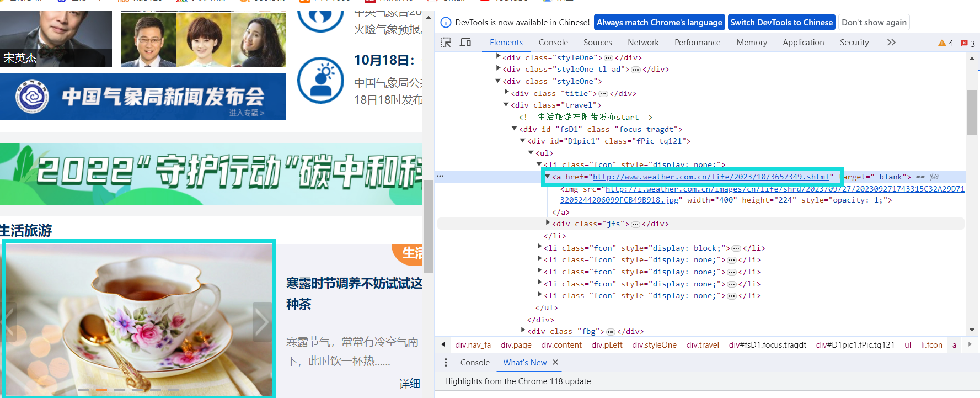
Task: Collapse the ul node in the DOM tree
Action: pyautogui.click(x=531, y=152)
